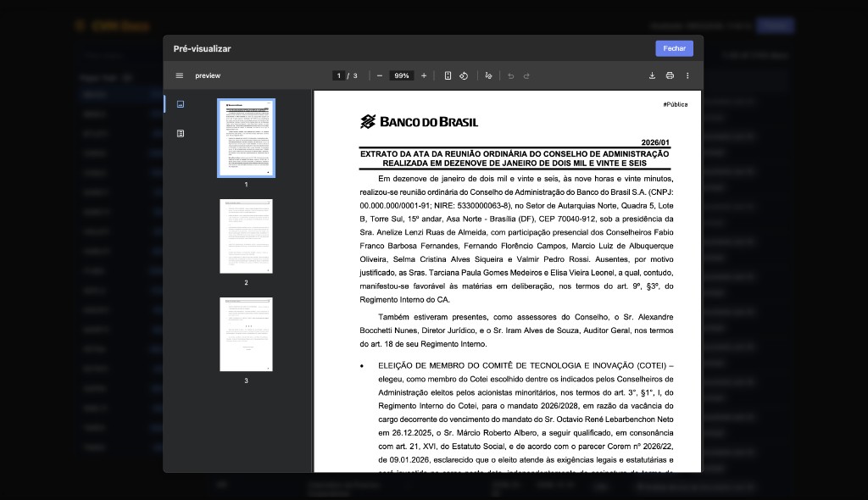Viewport: 868px width, 500px height.
Task: Switch sidebar to document outline view
Action: (x=180, y=132)
